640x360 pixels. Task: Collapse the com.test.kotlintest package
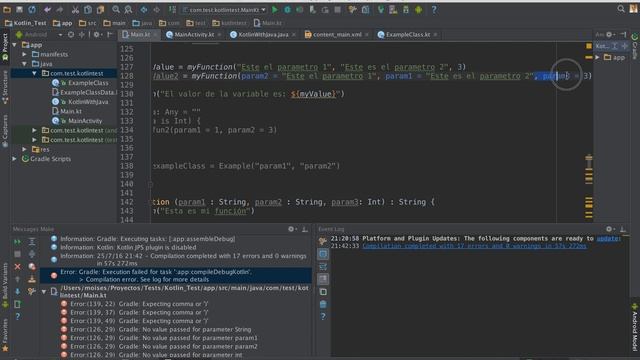click(34, 73)
